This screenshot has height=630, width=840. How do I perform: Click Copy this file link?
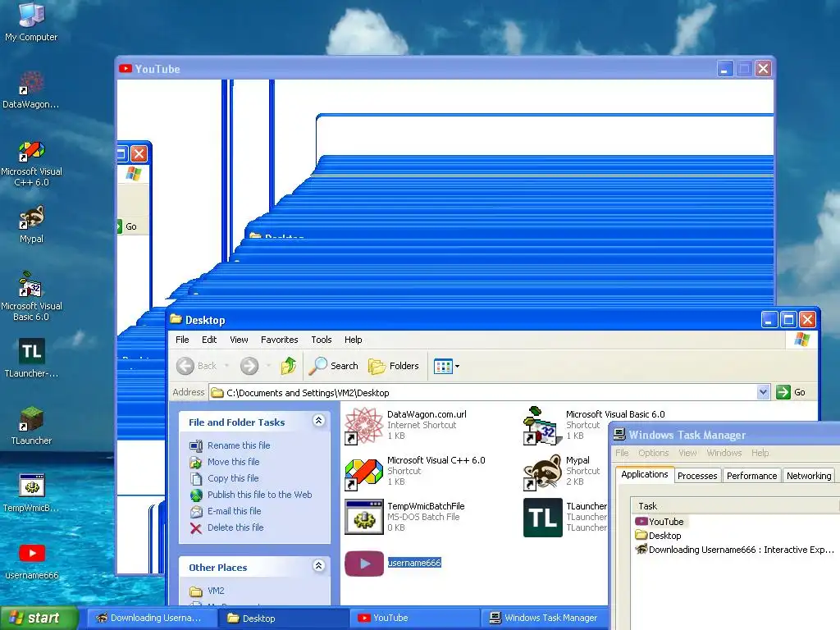[x=232, y=478]
